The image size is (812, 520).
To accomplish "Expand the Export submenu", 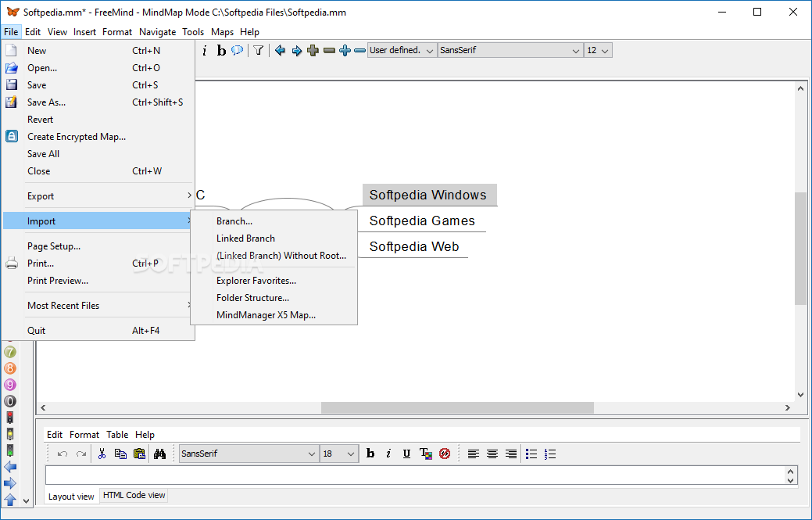I will pos(98,195).
